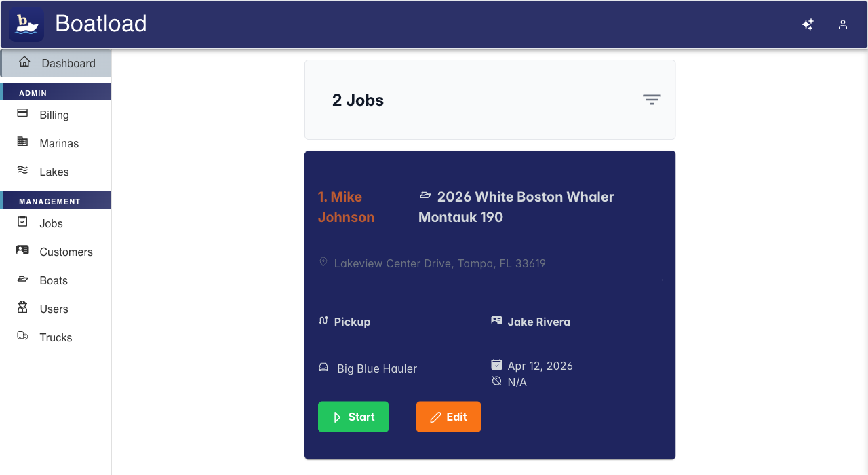Click the location pin icon on the job card
The width and height of the screenshot is (868, 475).
pyautogui.click(x=323, y=261)
